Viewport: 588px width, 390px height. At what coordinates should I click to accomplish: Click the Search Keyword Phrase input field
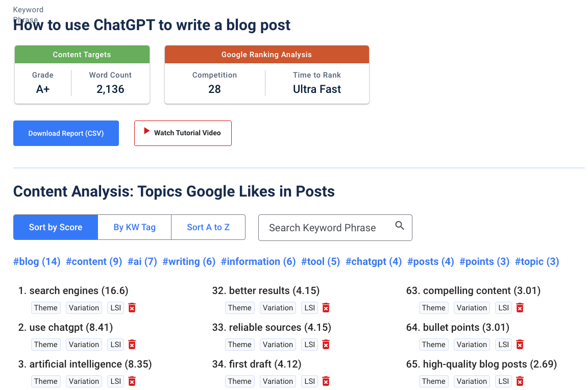(327, 227)
